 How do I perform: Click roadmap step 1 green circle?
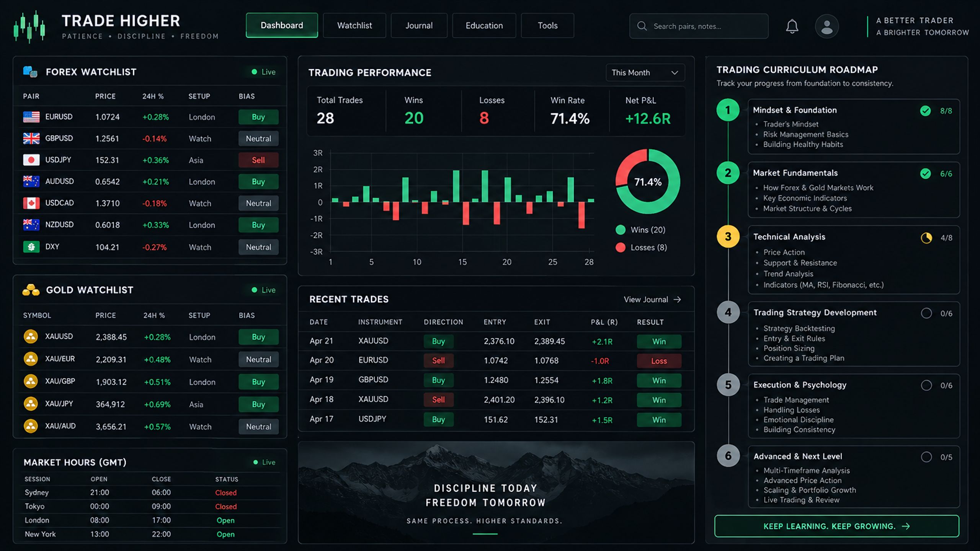pyautogui.click(x=728, y=110)
